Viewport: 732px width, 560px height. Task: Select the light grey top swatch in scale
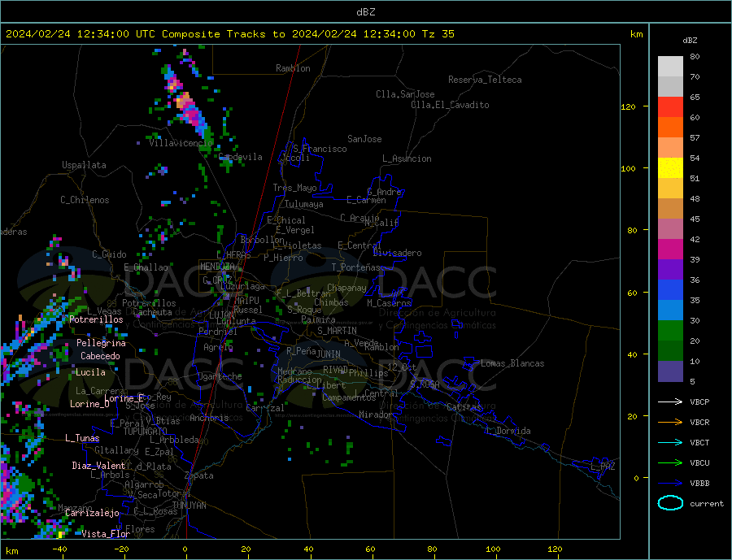(x=670, y=67)
